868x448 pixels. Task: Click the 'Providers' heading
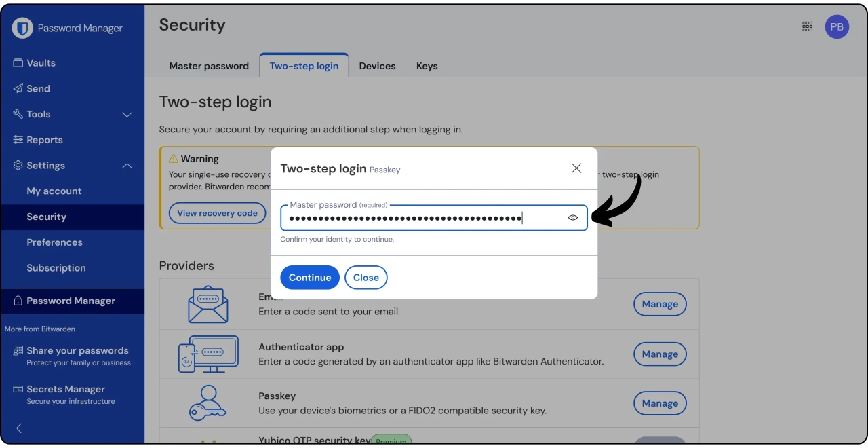pos(186,265)
